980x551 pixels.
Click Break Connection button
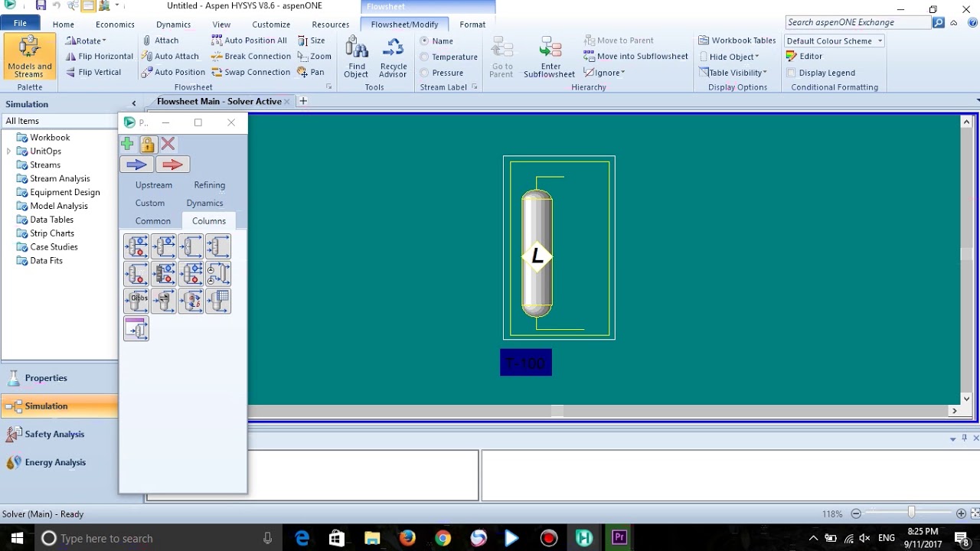pos(251,57)
